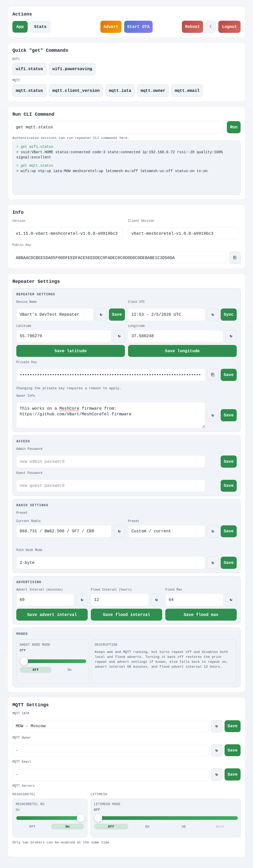Open the radio Preset dropdown

[166, 531]
